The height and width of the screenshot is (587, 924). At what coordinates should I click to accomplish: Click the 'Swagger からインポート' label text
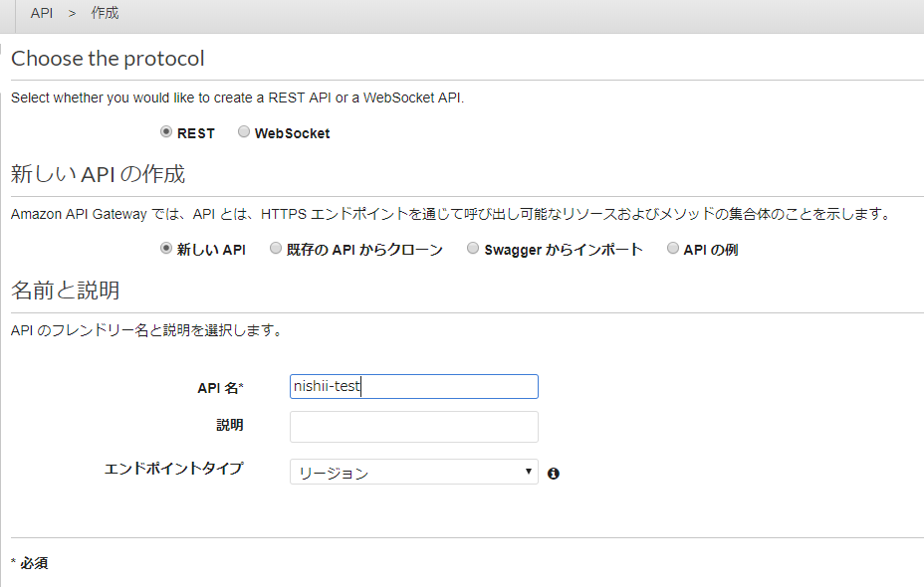[x=563, y=250]
